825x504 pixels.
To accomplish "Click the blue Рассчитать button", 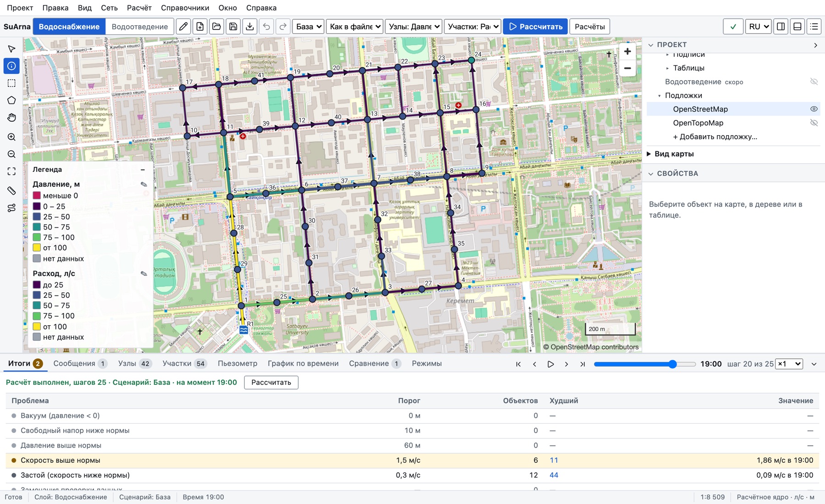I will (x=535, y=27).
